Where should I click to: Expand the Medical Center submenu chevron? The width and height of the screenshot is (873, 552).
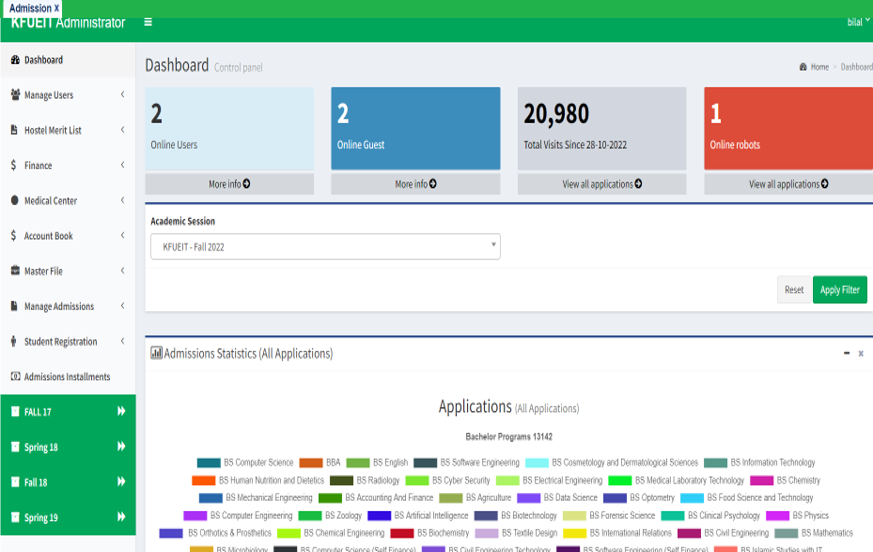click(x=122, y=199)
